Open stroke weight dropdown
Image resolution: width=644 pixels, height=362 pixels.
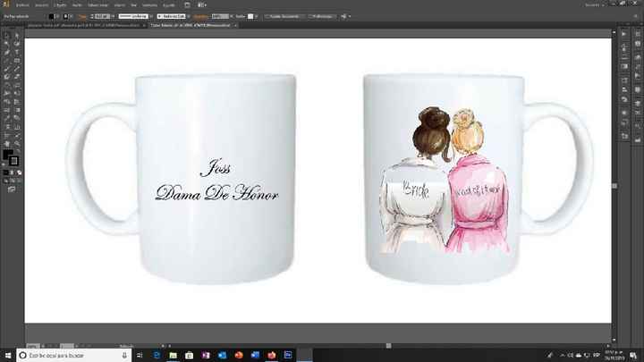tap(113, 16)
